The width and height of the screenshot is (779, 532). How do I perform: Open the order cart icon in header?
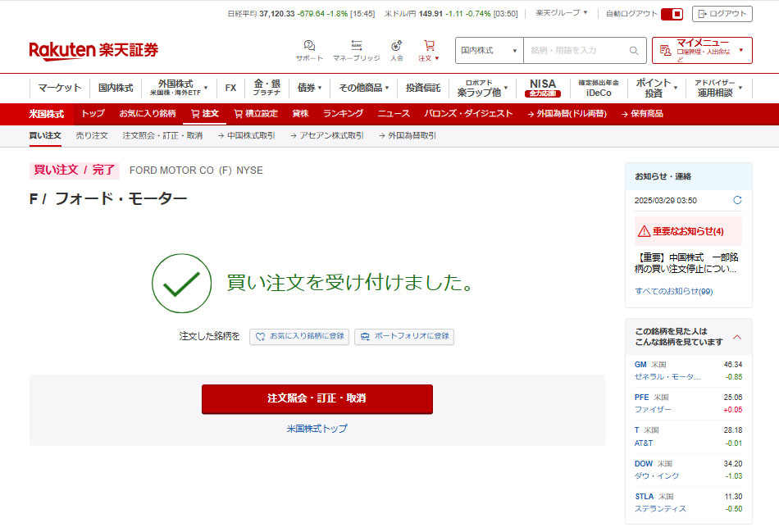coord(429,47)
